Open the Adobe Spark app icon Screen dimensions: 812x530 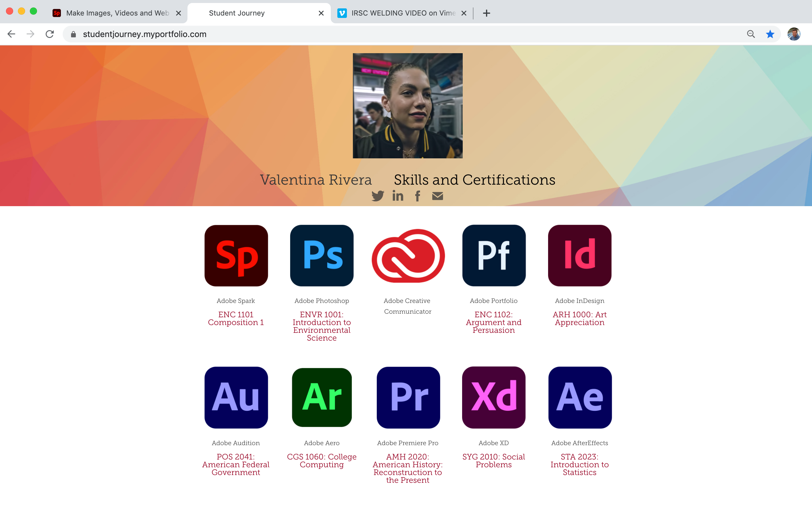click(x=236, y=255)
